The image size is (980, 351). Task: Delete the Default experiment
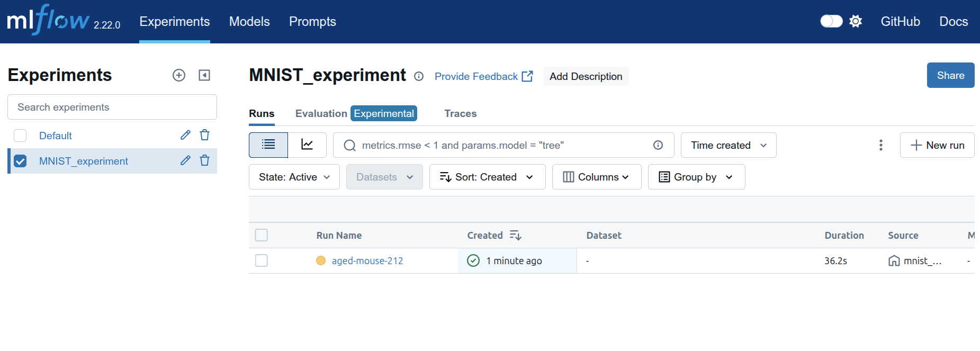(x=205, y=135)
